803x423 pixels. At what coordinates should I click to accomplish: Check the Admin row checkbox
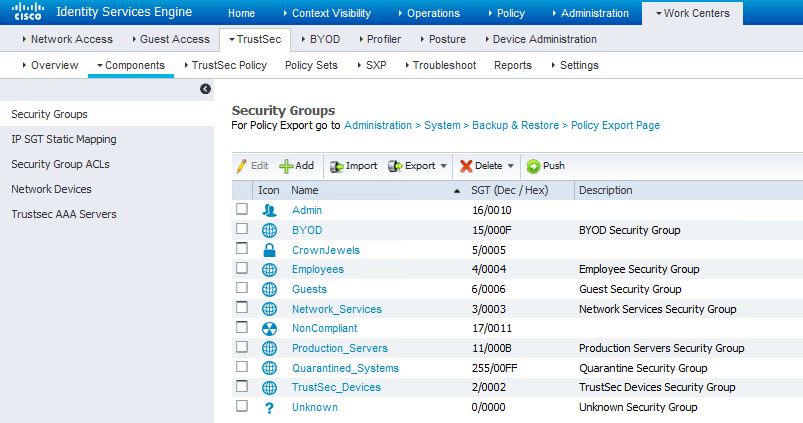click(x=242, y=208)
